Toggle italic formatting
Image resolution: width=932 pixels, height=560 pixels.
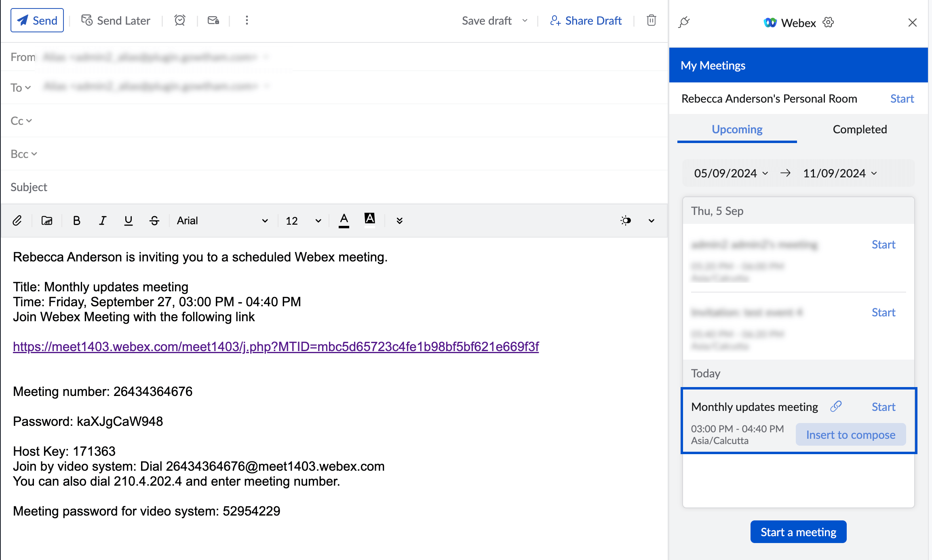(x=103, y=221)
